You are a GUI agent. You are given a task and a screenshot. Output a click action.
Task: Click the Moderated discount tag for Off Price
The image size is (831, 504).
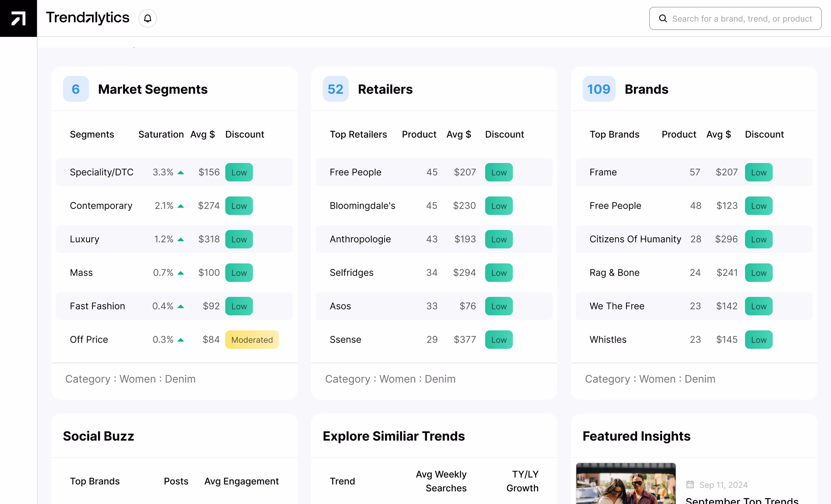[x=252, y=340]
